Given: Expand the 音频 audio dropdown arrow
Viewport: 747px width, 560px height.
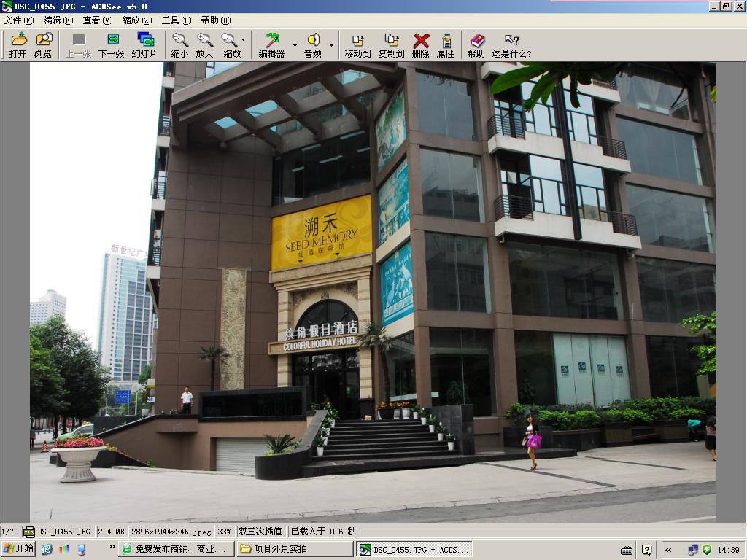Looking at the screenshot, I should [x=330, y=45].
